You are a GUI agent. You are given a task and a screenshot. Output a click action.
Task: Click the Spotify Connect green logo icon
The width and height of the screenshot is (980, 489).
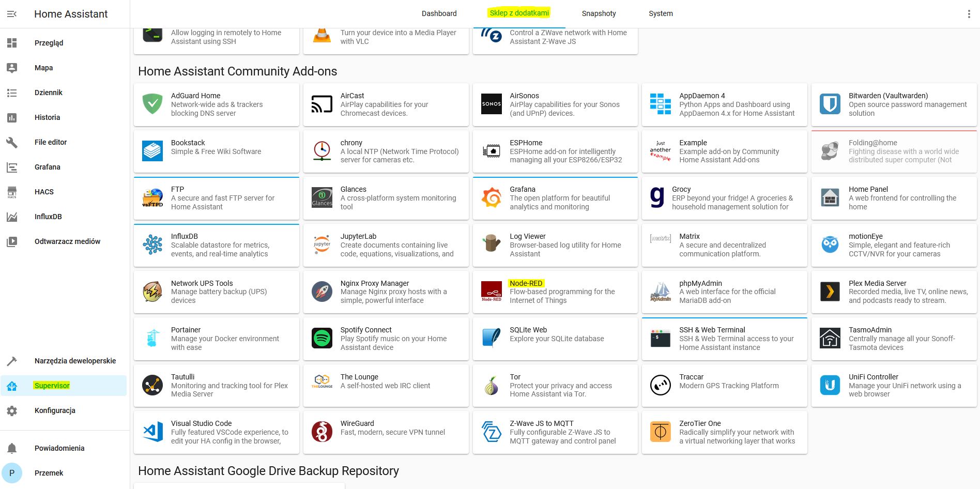click(x=322, y=339)
